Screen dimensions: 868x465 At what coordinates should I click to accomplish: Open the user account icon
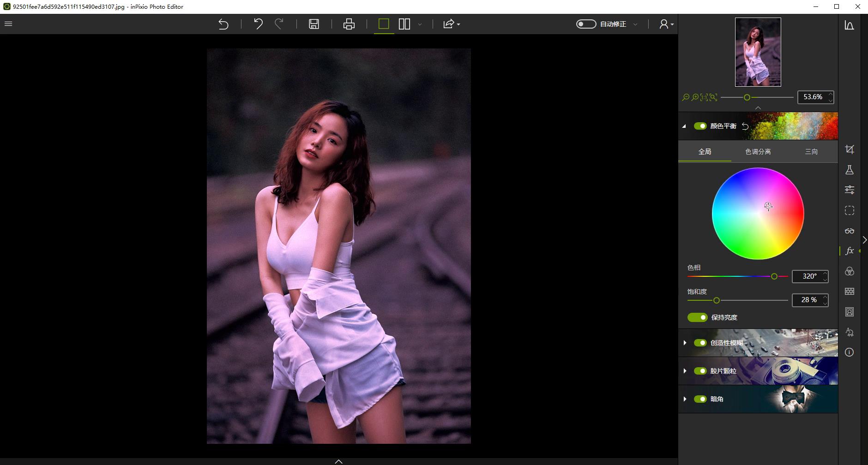[x=663, y=24]
